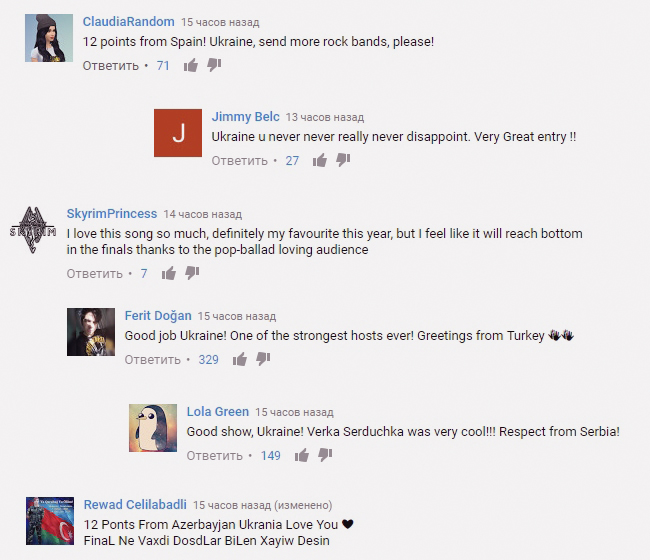Thumbs up Ferit Doğan's comment

point(240,359)
